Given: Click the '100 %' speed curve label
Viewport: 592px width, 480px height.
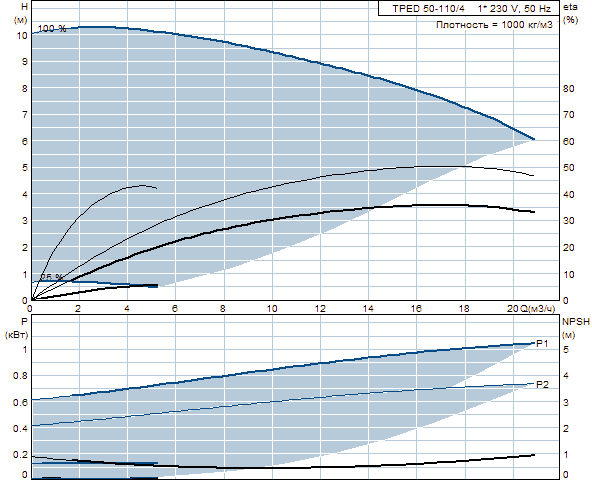Looking at the screenshot, I should 52,29.
